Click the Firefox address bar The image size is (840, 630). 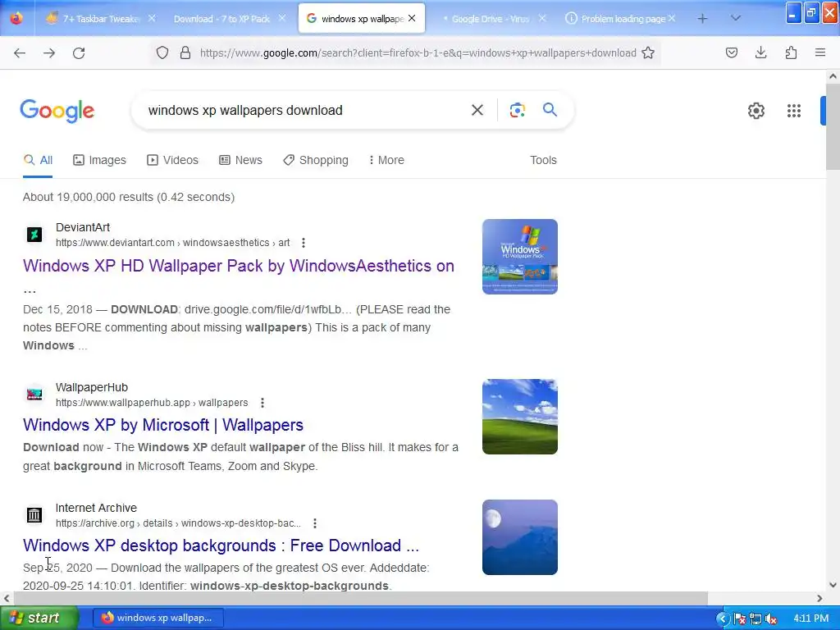(418, 52)
